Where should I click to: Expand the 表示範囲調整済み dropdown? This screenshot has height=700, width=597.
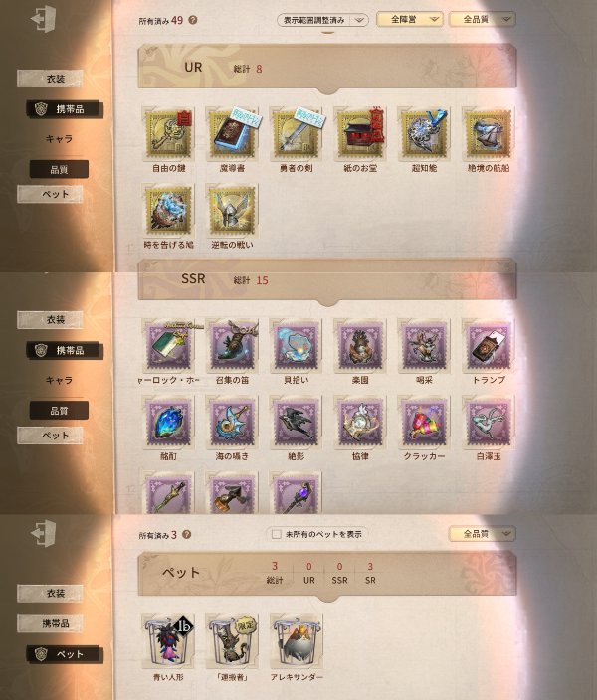tap(322, 20)
